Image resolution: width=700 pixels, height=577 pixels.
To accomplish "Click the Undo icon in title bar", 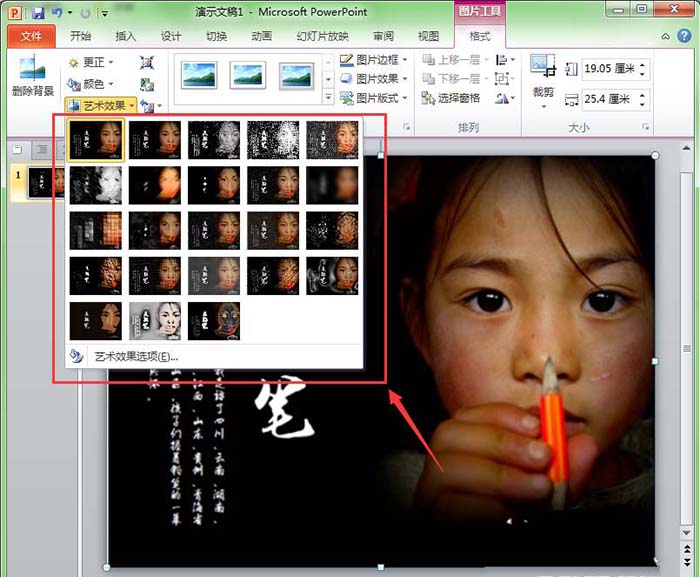I will pyautogui.click(x=57, y=13).
